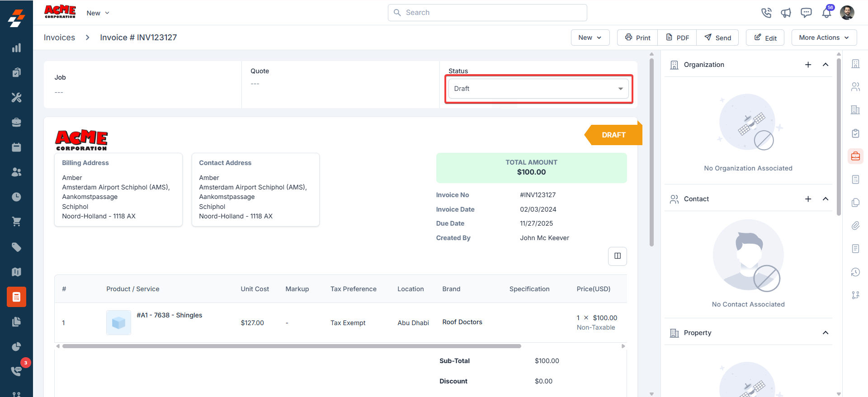Open notifications bell with 56 badge
The height and width of the screenshot is (397, 868).
tap(826, 13)
